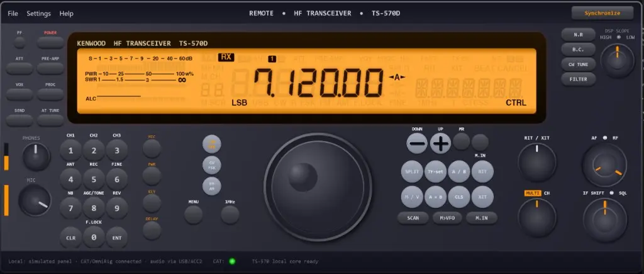Click keypad 0 (F.LOCK)
644x274 pixels.
click(94, 237)
